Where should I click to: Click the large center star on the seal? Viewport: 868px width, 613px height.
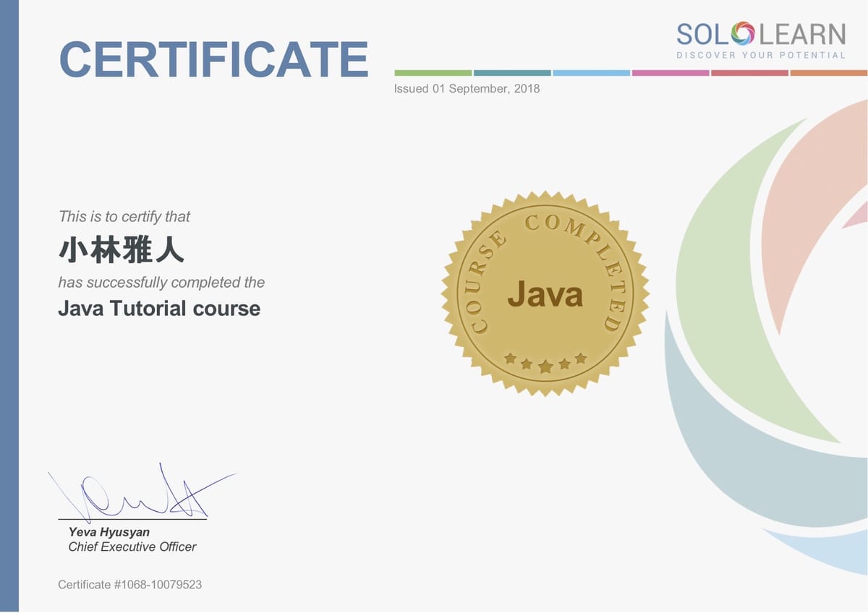coord(545,367)
